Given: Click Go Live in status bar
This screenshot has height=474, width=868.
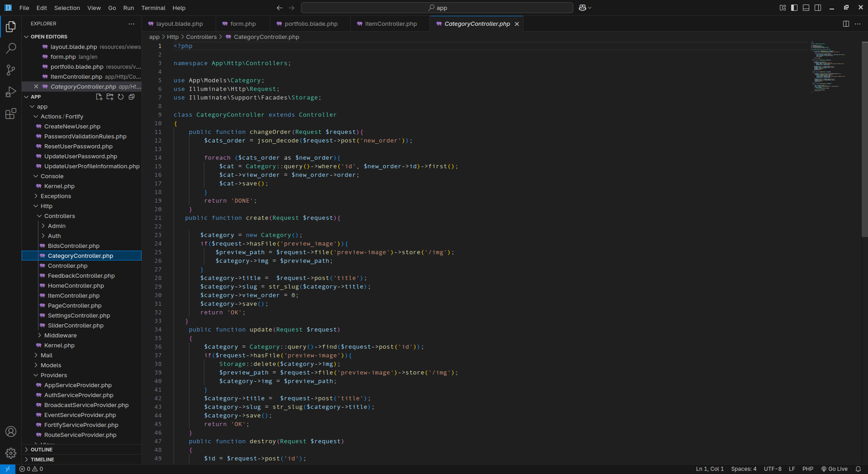Looking at the screenshot, I should (835, 469).
